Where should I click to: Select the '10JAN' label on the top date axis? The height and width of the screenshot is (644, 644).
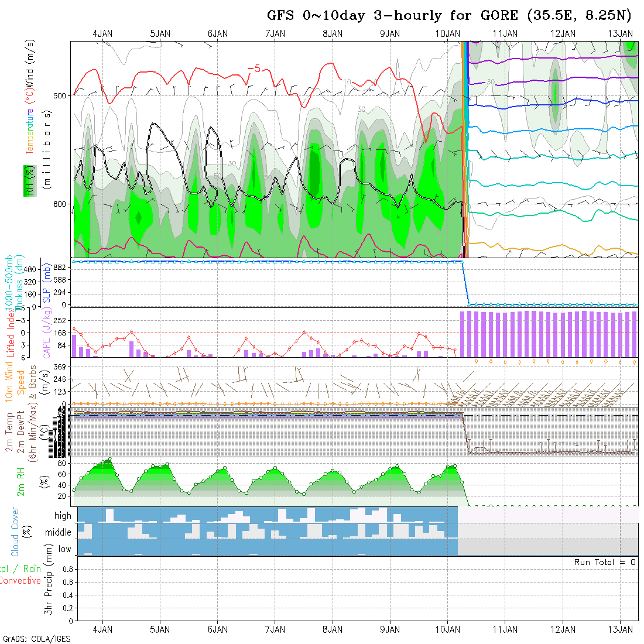click(448, 34)
